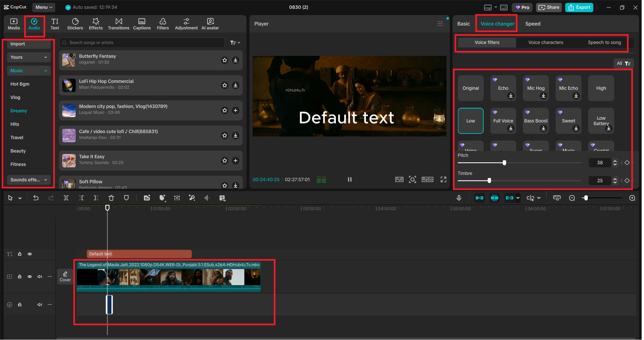Viewport: 644px width, 340px height.
Task: Click the player Ratio button
Action: coord(427,180)
